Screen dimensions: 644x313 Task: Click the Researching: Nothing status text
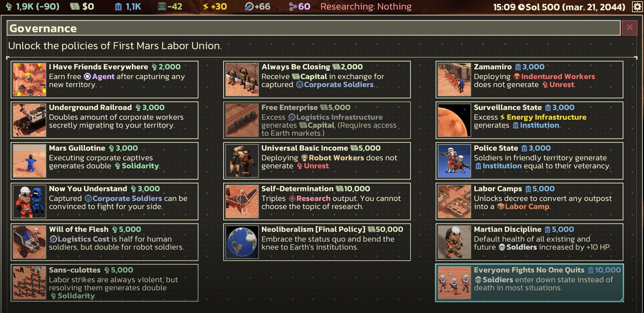366,6
